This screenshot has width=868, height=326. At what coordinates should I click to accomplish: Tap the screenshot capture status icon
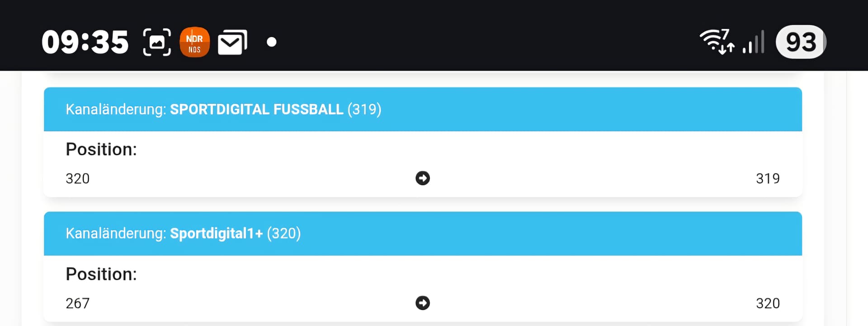click(x=157, y=42)
